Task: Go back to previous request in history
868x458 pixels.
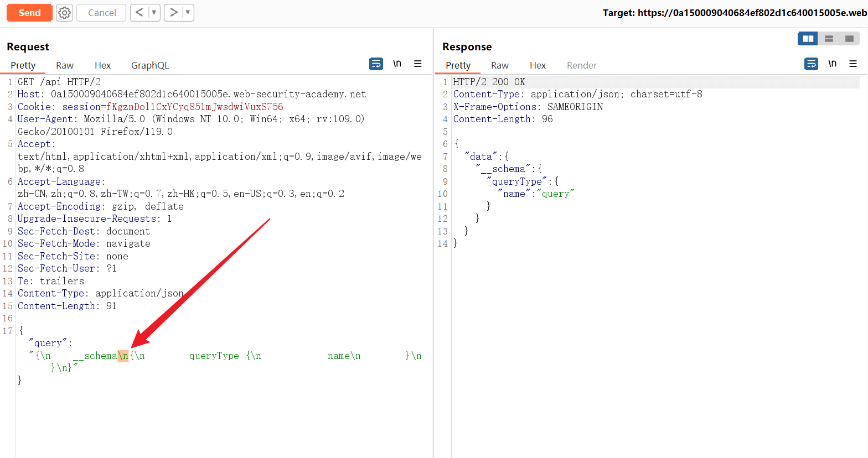Action: pyautogui.click(x=139, y=13)
